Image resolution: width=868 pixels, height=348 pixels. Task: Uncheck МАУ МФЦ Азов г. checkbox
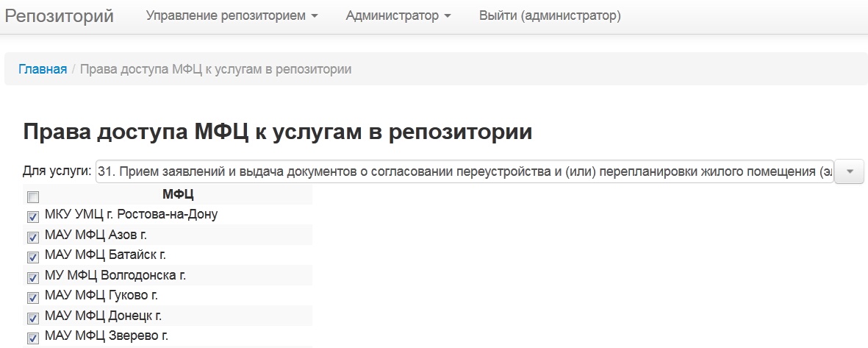pos(32,237)
